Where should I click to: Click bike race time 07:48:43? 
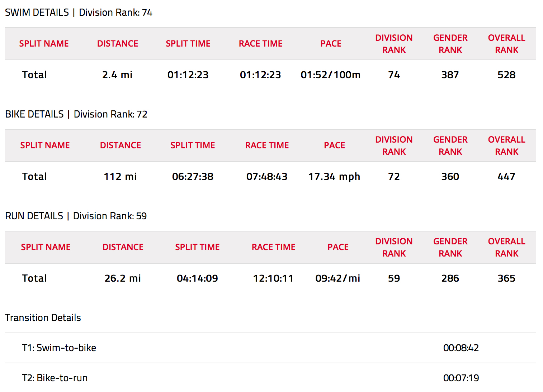(267, 176)
